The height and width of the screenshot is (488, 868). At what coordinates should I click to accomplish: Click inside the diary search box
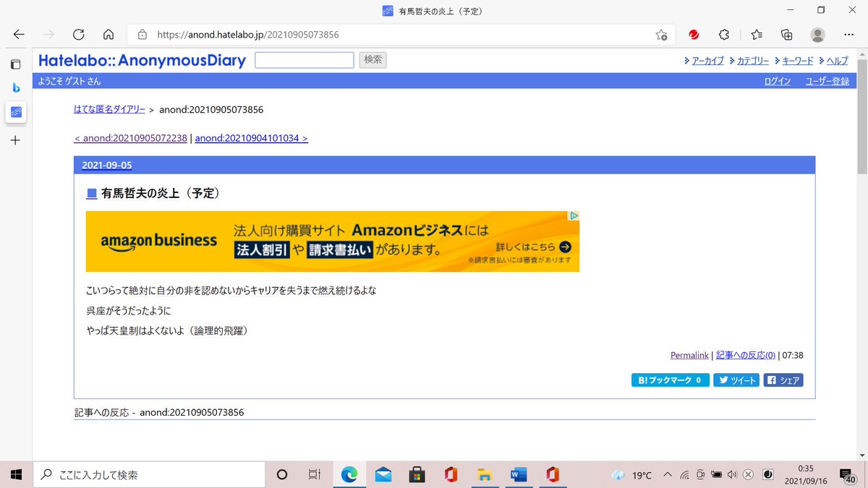[x=304, y=60]
